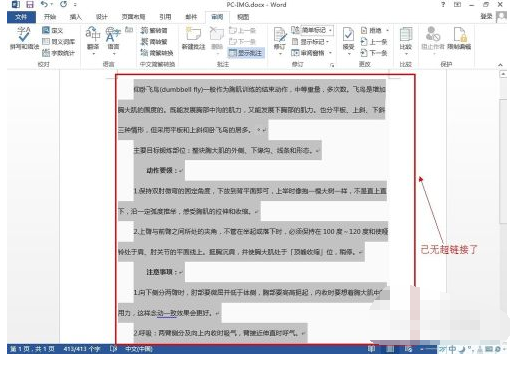Toggle the 审阅窗格 reviewing pane
The height and width of the screenshot is (366, 530).
tap(308, 53)
